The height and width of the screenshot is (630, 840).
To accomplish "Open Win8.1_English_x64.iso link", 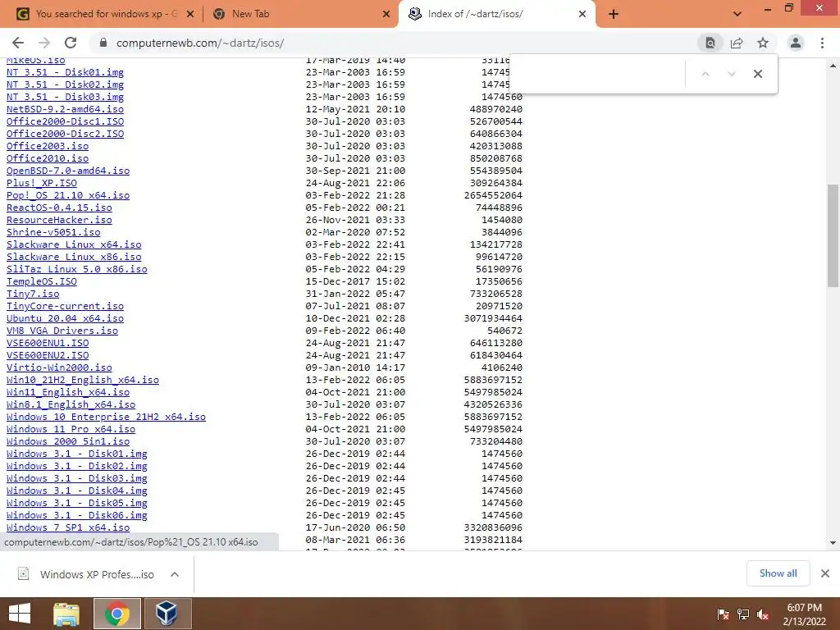I will point(71,404).
